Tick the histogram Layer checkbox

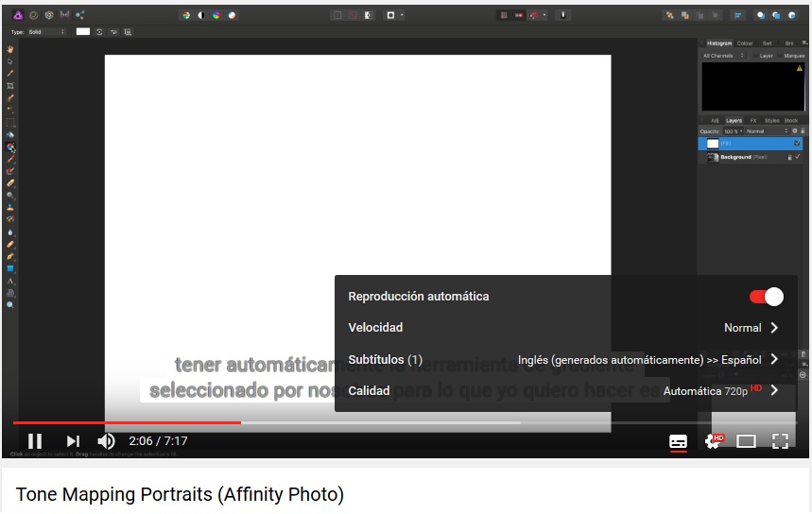point(755,56)
